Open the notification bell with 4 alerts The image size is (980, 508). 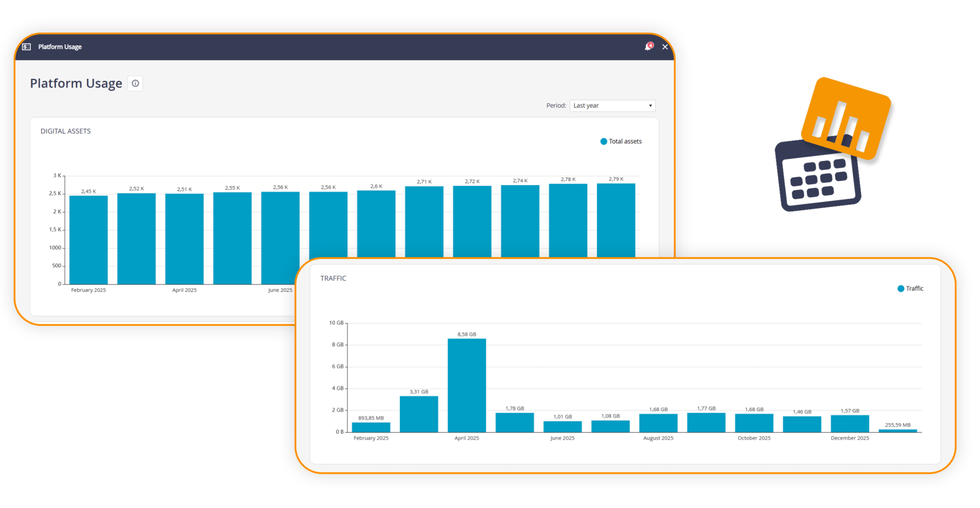tap(647, 46)
